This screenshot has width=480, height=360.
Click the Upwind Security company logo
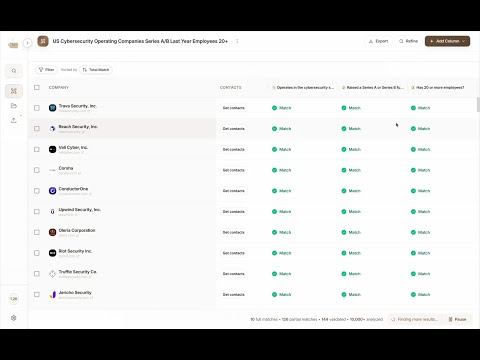(x=52, y=211)
